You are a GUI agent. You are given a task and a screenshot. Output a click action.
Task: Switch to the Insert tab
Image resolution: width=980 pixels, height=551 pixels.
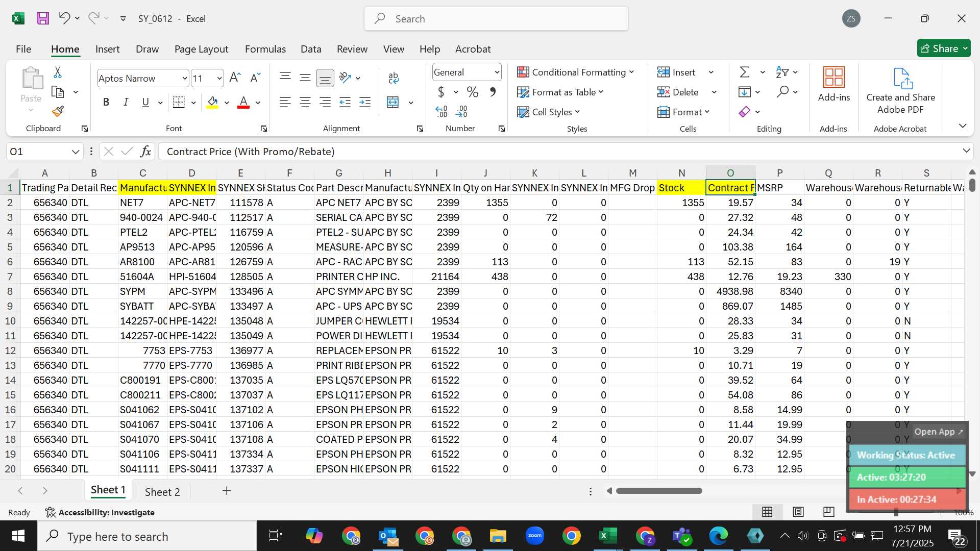pos(107,49)
